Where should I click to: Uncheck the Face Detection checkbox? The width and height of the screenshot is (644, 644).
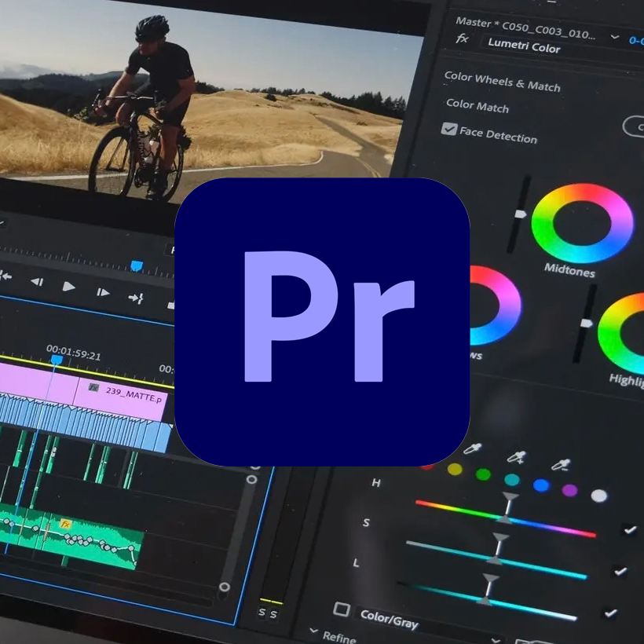[x=449, y=129]
